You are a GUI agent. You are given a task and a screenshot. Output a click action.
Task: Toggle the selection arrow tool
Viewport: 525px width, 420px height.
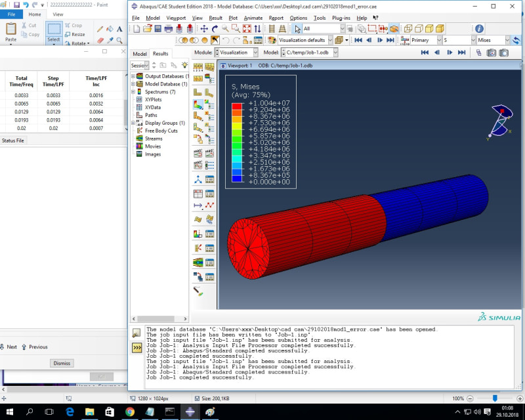(x=297, y=29)
